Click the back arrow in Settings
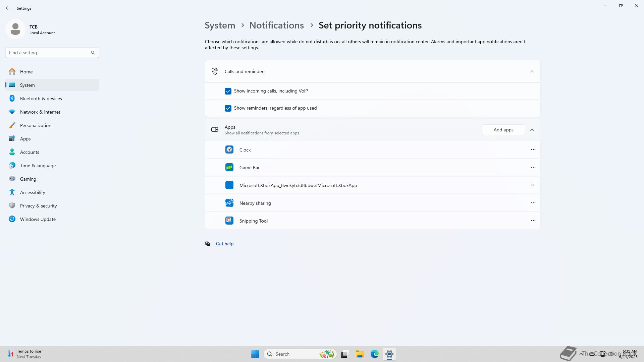 (8, 8)
